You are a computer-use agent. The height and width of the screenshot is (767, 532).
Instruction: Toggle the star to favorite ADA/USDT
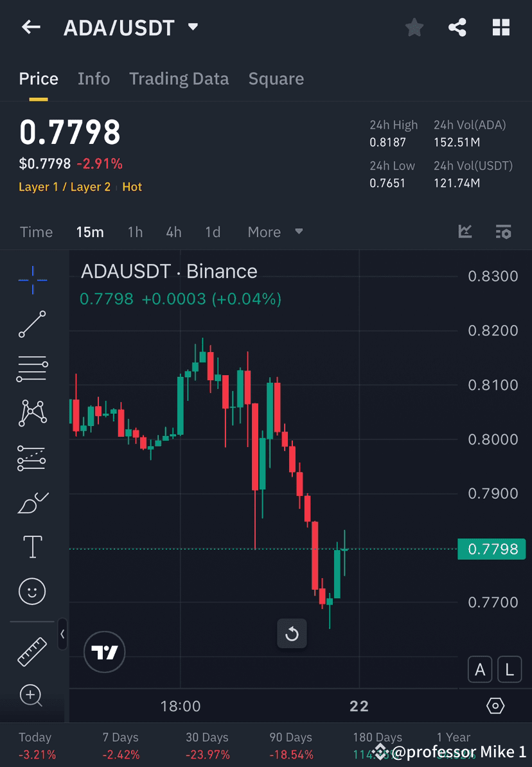click(x=414, y=27)
